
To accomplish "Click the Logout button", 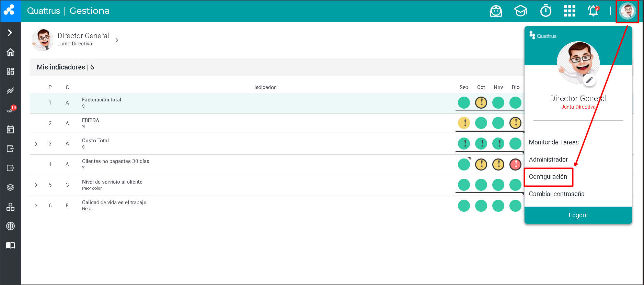I will 578,215.
